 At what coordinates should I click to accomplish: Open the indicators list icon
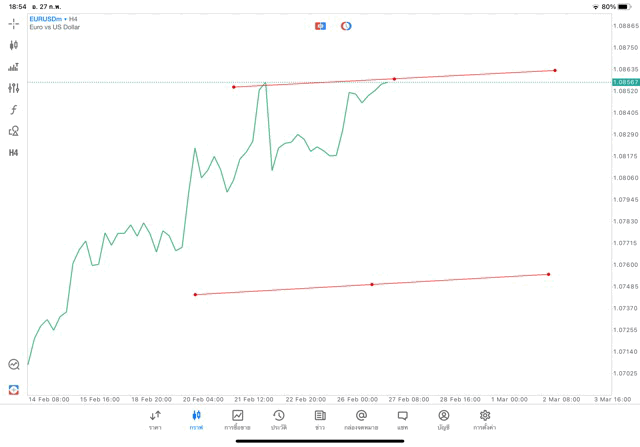point(14,67)
